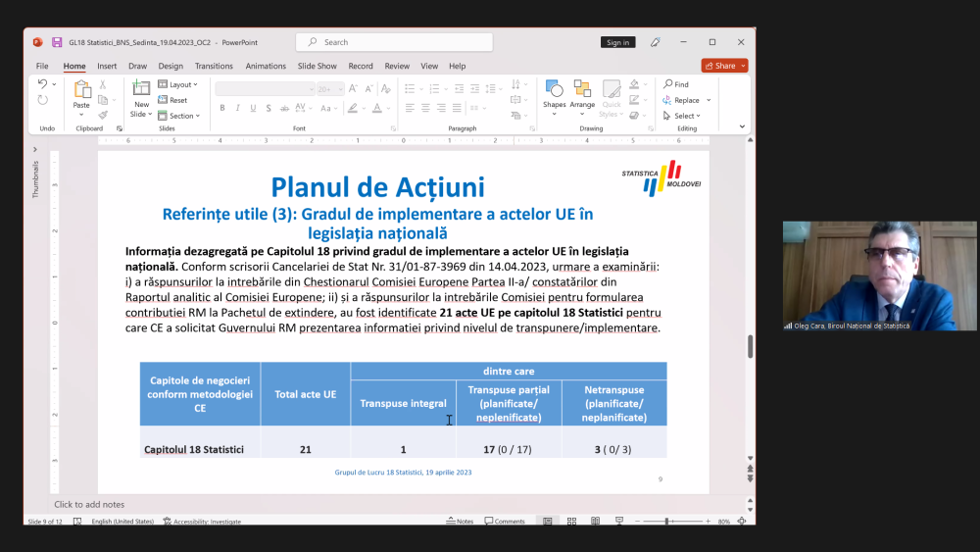Toggle align left paragraph
980x552 pixels.
[x=410, y=108]
